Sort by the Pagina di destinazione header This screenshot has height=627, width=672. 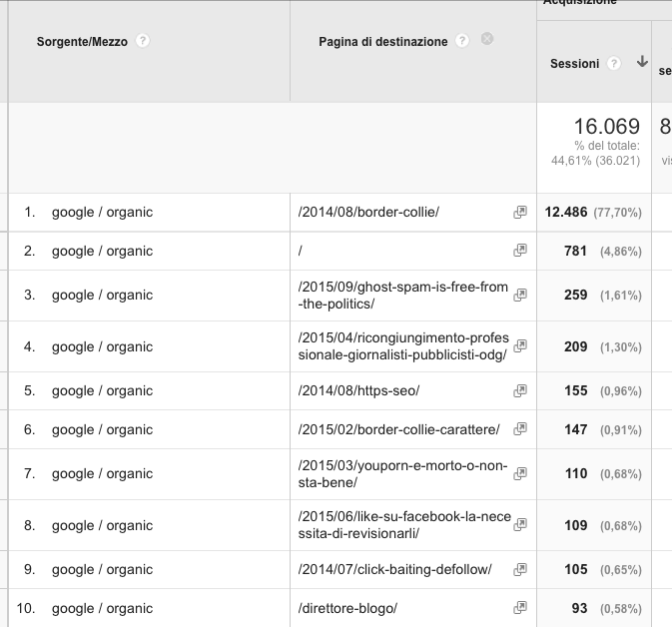point(383,42)
